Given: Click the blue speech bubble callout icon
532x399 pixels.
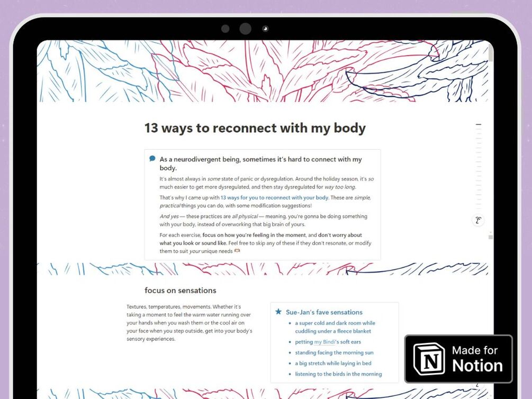Looking at the screenshot, I should (x=152, y=158).
